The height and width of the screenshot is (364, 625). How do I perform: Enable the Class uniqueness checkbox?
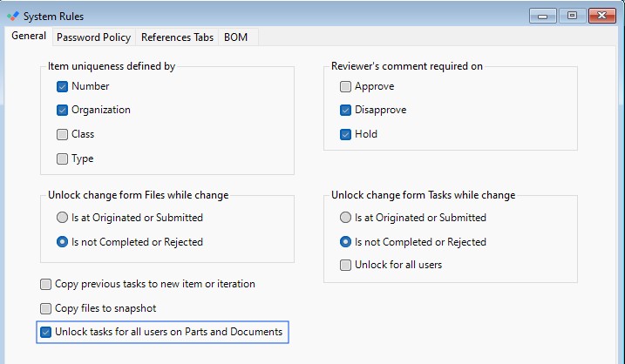point(62,135)
